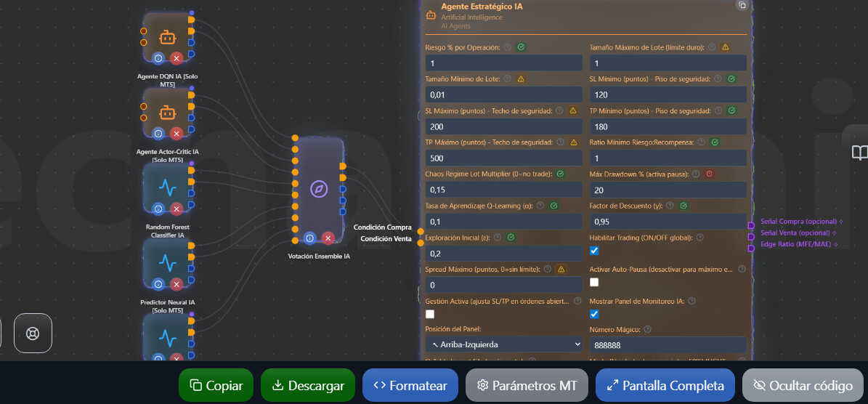The width and height of the screenshot is (868, 404).
Task: Delete the Agente Actor-Critic IA node
Action: tap(177, 134)
